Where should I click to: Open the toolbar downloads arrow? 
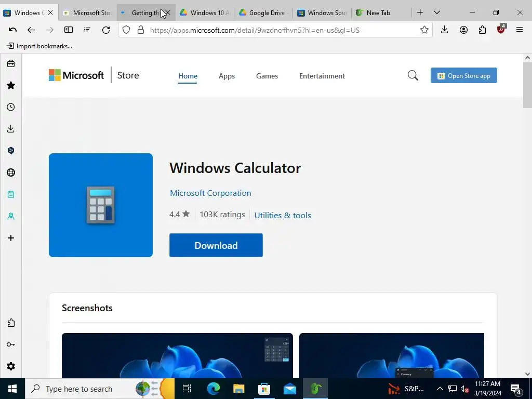445,30
